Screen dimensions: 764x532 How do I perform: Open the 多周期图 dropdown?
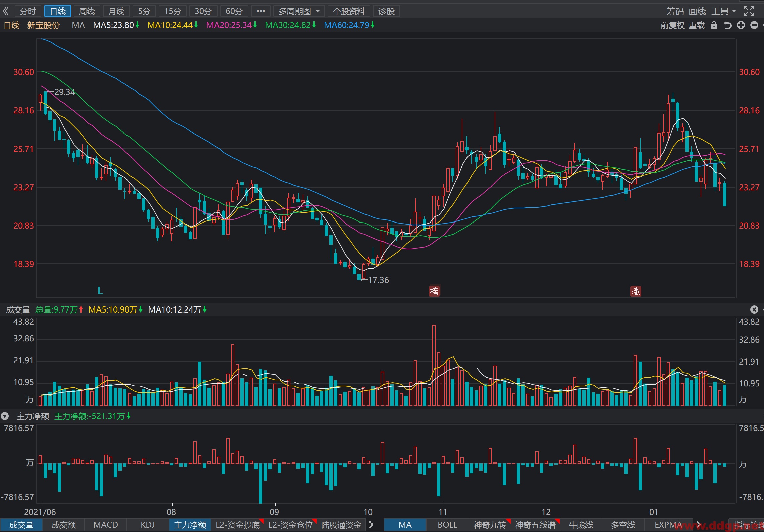(x=299, y=11)
